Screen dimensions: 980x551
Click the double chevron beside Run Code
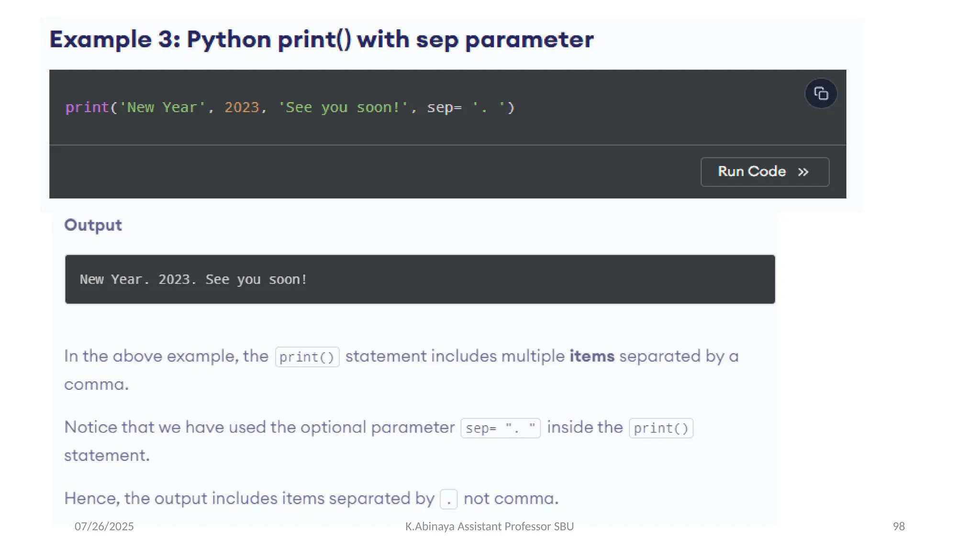tap(803, 172)
